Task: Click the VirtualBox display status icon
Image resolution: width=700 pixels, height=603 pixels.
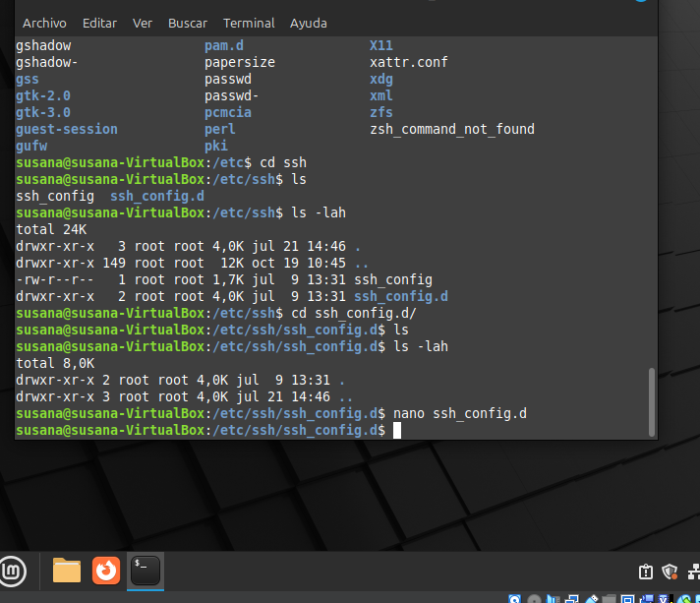Action: (627, 599)
